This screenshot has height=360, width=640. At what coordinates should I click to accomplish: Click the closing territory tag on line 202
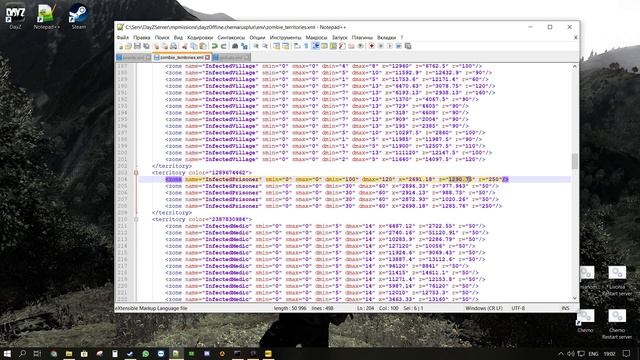[x=172, y=166]
